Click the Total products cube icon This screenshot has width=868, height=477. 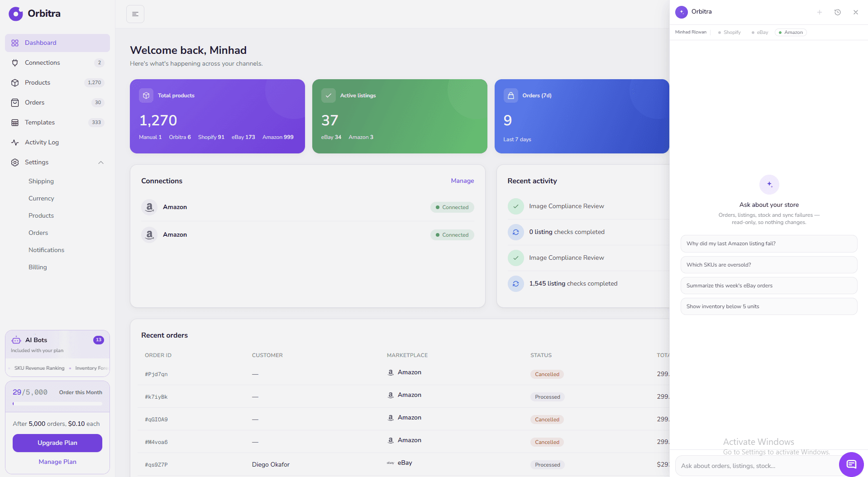coord(146,95)
